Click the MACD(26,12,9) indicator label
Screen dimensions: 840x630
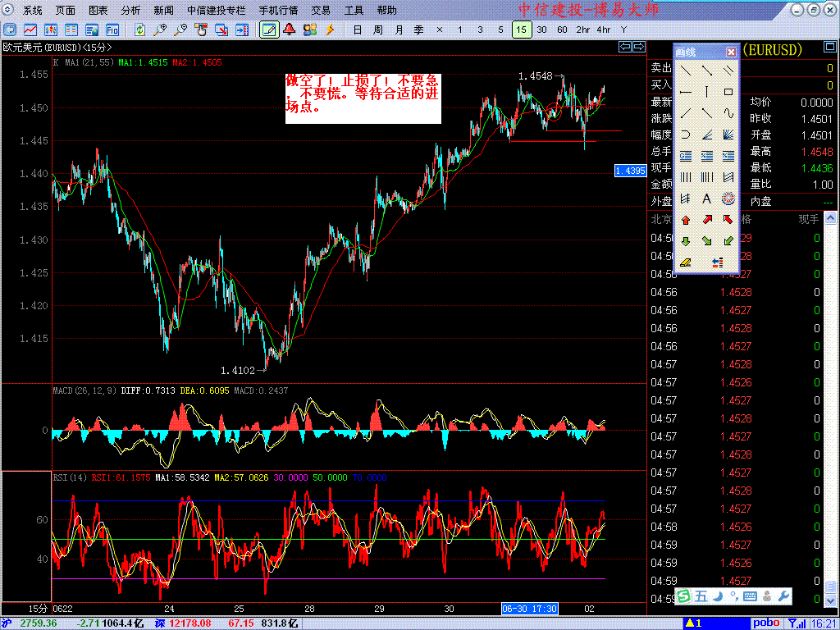[84, 390]
